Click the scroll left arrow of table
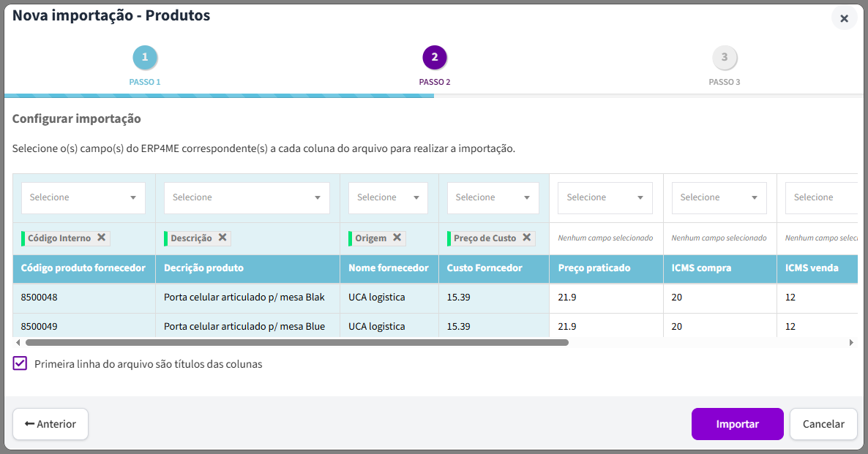The height and width of the screenshot is (454, 868). [18, 342]
